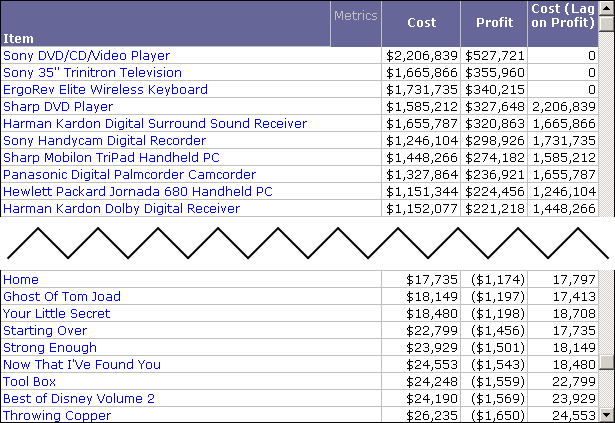Open Sony 35" Trinitron Television link

[92, 73]
